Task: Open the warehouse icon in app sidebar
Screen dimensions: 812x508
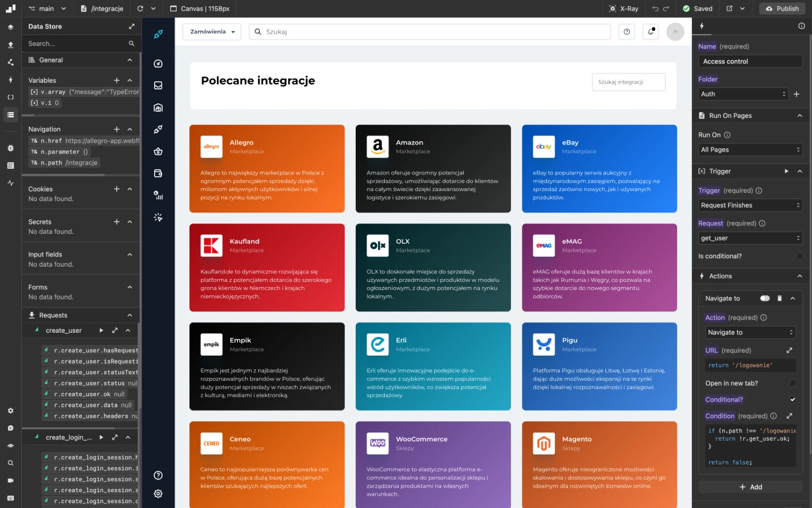Action: pyautogui.click(x=158, y=108)
